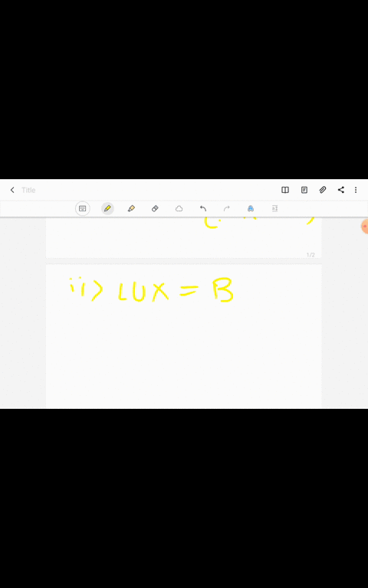Redo the last action
The image size is (368, 588).
click(x=226, y=208)
